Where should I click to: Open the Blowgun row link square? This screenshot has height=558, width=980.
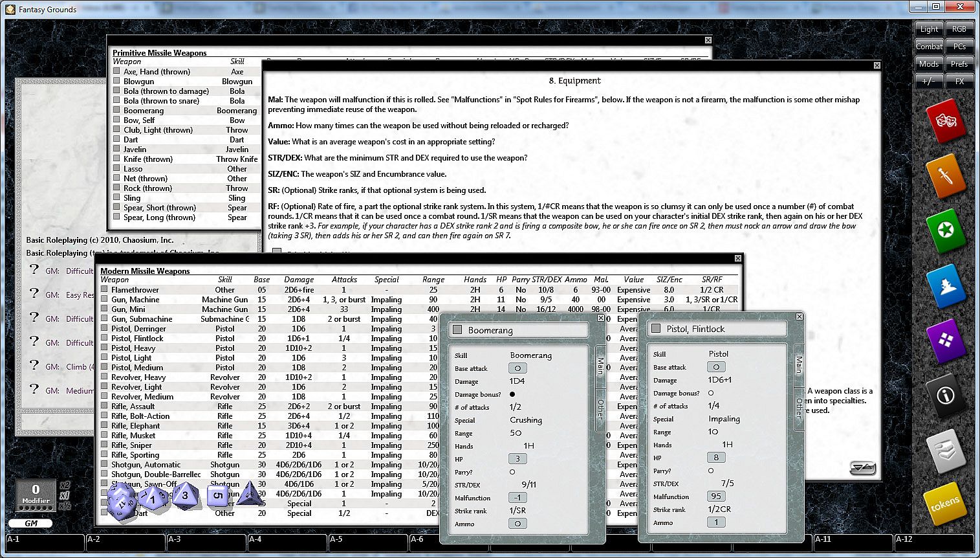tap(116, 81)
